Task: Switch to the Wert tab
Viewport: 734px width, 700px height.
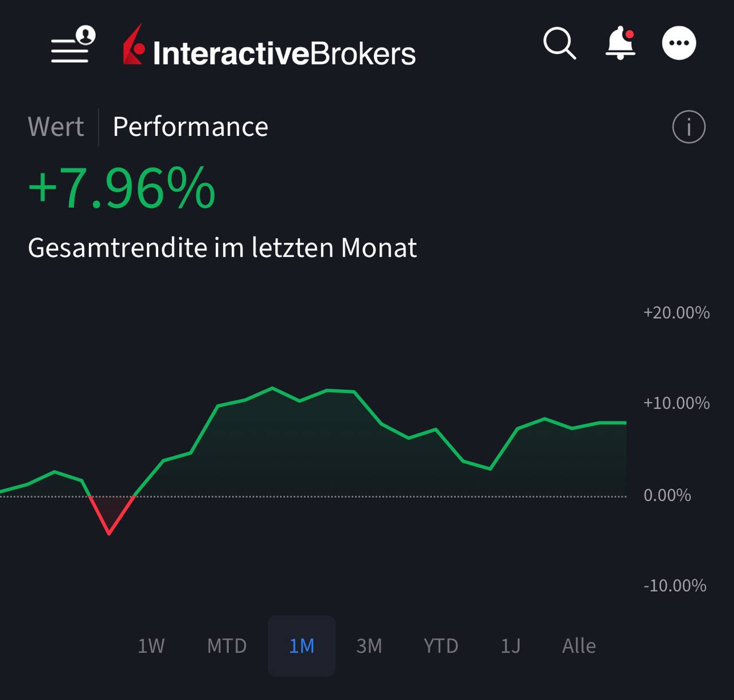Action: pos(56,127)
